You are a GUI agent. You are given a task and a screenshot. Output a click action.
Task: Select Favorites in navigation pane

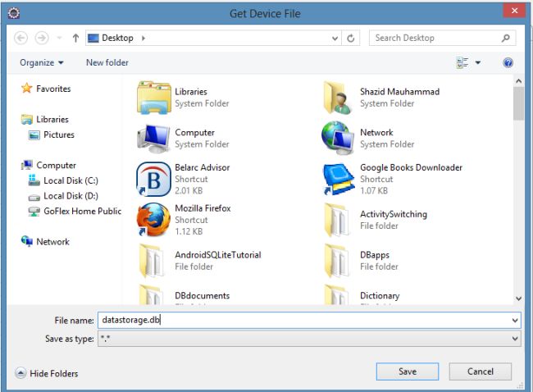click(x=46, y=89)
